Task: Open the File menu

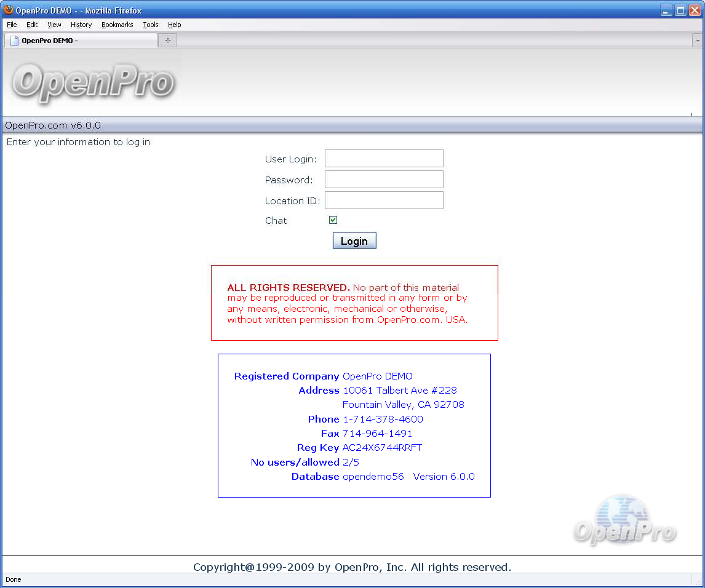Action: pos(12,25)
